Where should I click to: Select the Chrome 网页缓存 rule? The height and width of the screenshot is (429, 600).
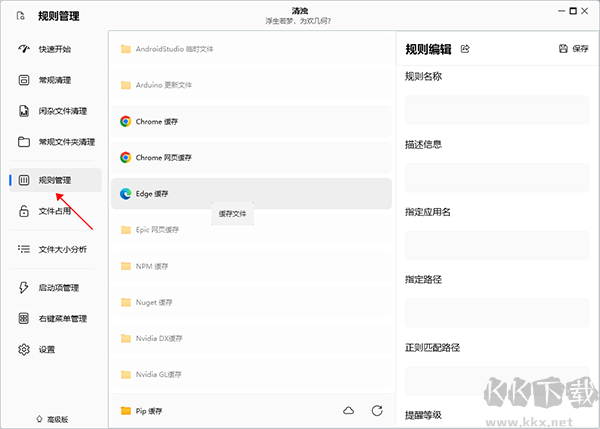pos(251,157)
